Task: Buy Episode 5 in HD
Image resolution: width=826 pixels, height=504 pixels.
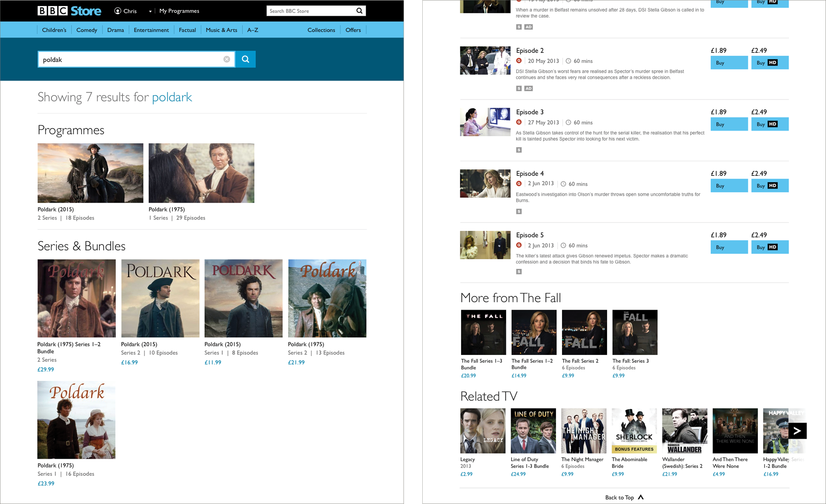Action: (770, 248)
